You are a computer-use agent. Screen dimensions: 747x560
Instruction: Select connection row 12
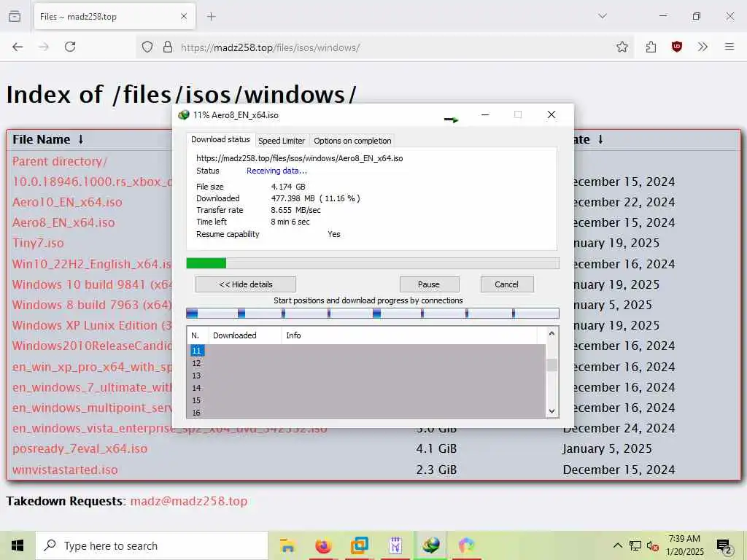pos(366,363)
